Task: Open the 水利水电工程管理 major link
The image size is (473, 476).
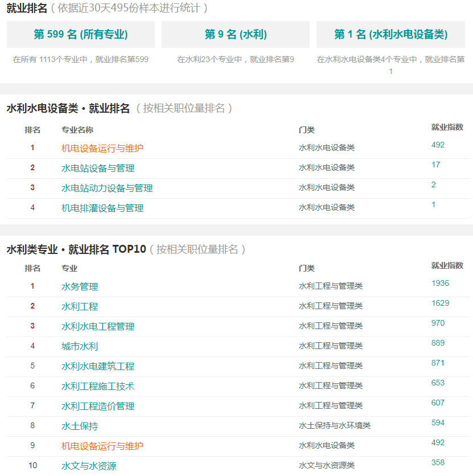Action: pyautogui.click(x=98, y=326)
